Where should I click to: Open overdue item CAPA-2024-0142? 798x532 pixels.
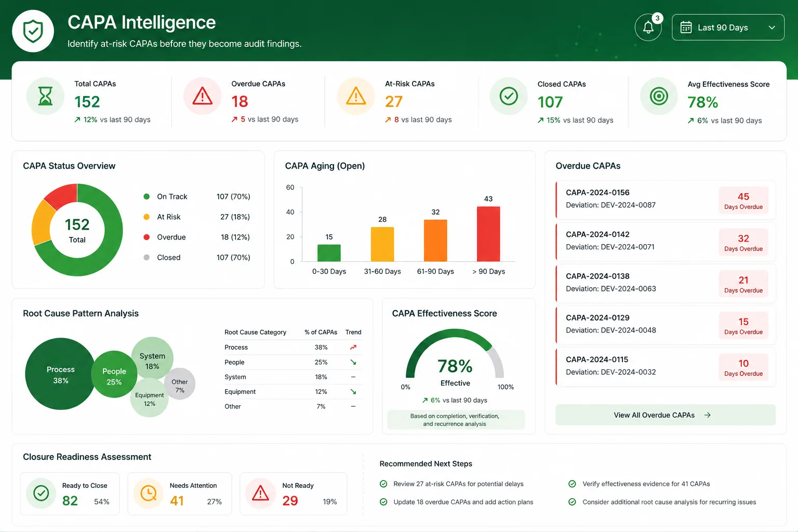point(666,242)
